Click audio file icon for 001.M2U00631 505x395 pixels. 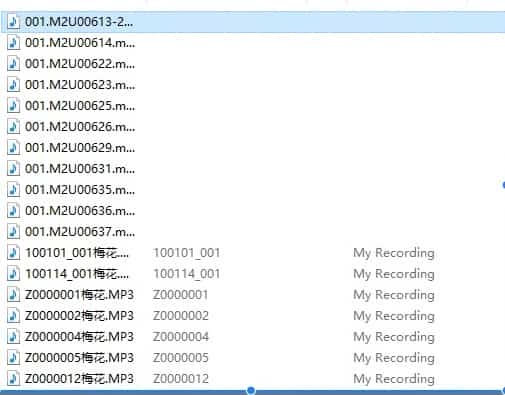[13, 169]
